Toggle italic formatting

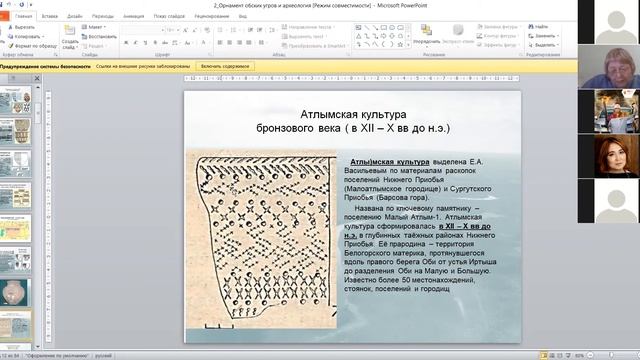click(136, 42)
